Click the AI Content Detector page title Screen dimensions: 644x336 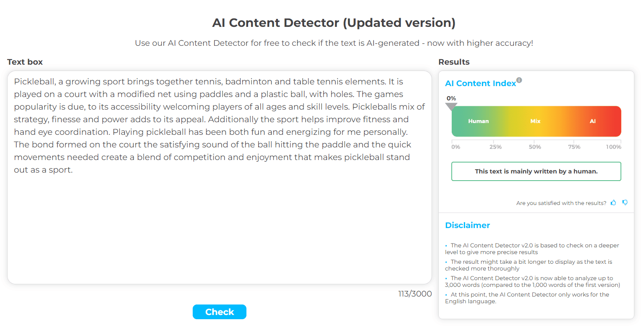click(334, 23)
